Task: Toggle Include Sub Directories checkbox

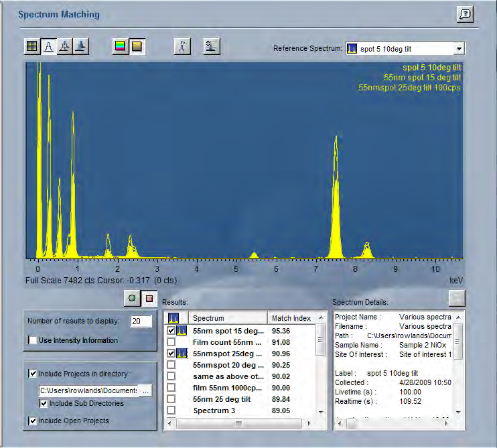Action: pyautogui.click(x=44, y=403)
